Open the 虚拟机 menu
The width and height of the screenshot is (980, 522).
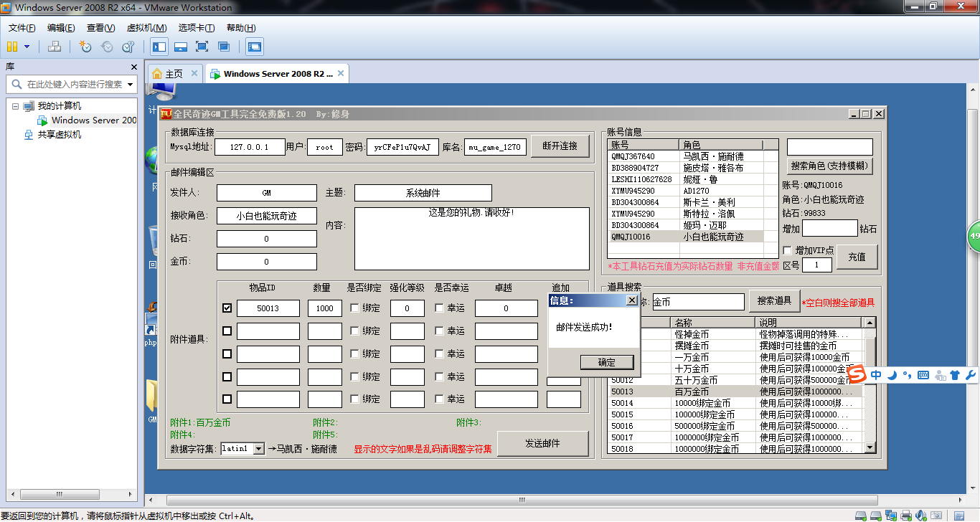pyautogui.click(x=146, y=28)
